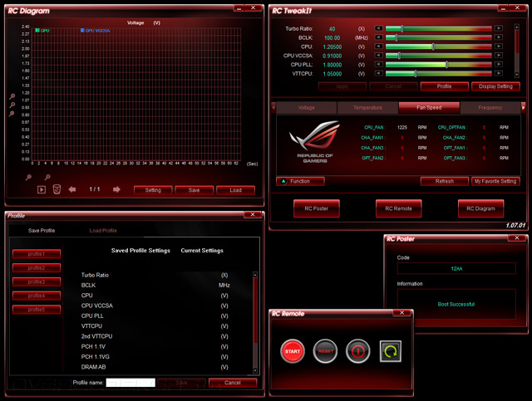
Task: Click the red power icon in RC Remote
Action: 357,351
